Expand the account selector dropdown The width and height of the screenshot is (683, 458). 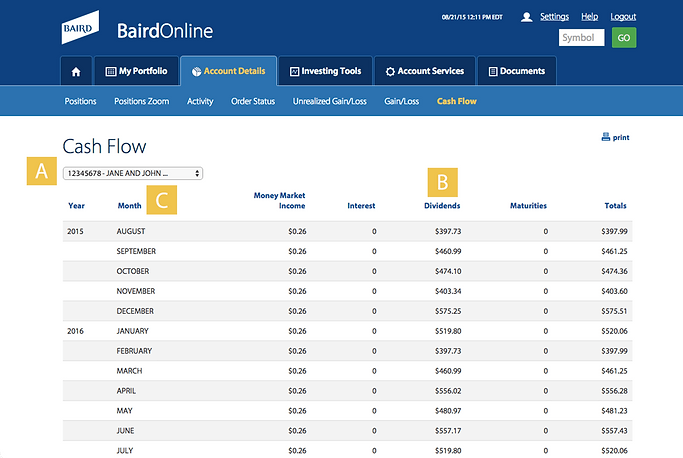133,173
